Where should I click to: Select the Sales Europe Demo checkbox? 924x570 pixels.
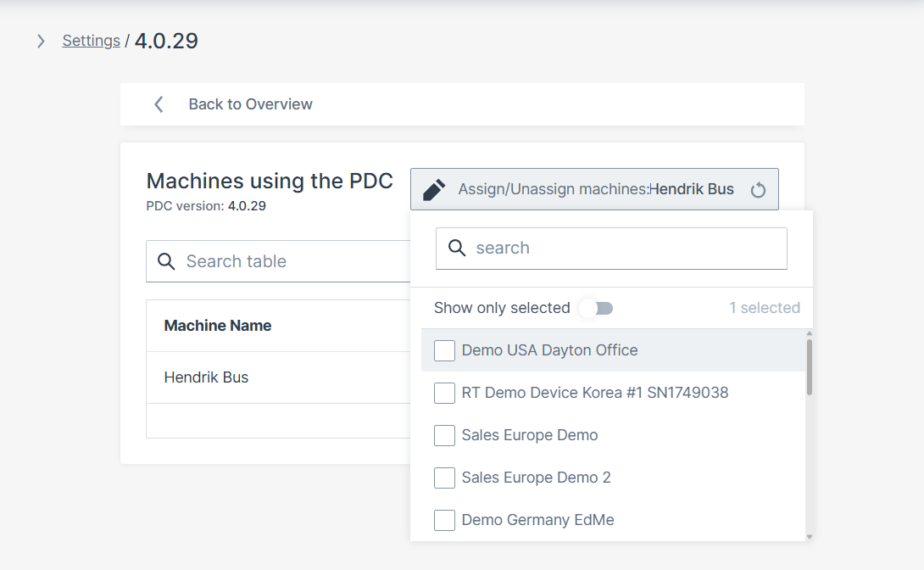pos(445,435)
